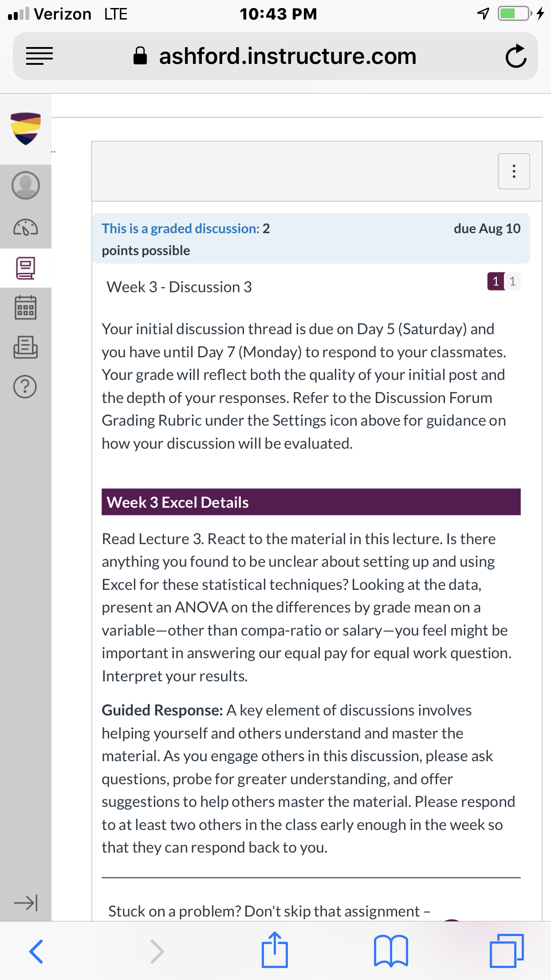Image resolution: width=551 pixels, height=980 pixels.
Task: Open the Help question mark icon
Action: click(25, 387)
